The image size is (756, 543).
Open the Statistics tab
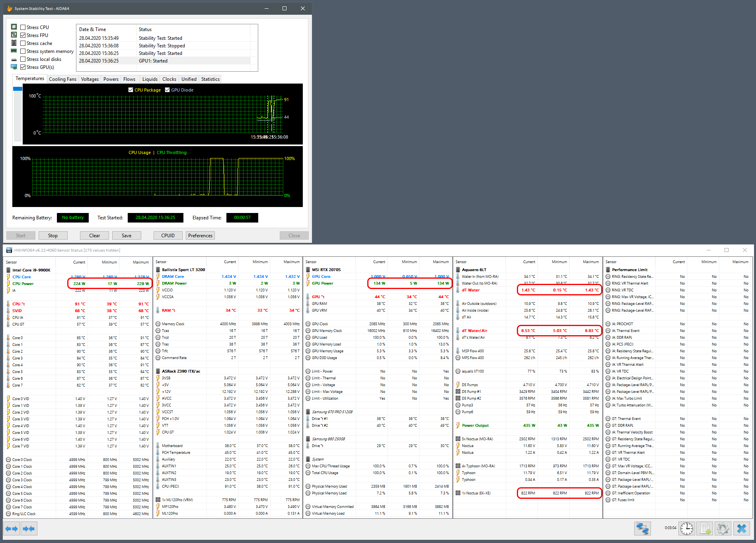pyautogui.click(x=210, y=79)
